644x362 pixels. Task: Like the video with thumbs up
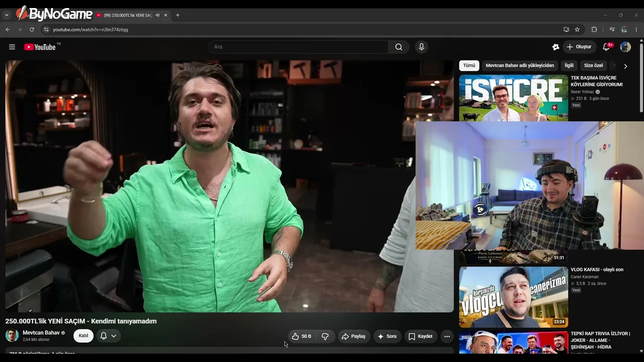tap(301, 336)
